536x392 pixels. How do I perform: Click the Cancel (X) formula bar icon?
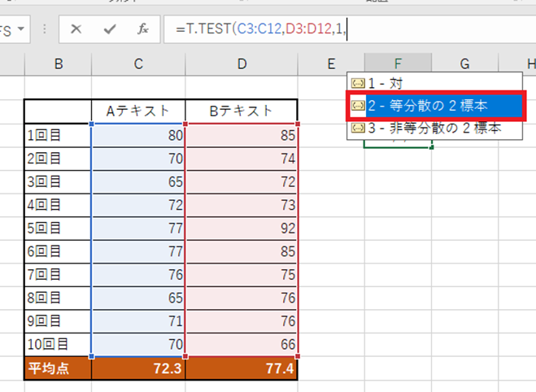(x=76, y=29)
